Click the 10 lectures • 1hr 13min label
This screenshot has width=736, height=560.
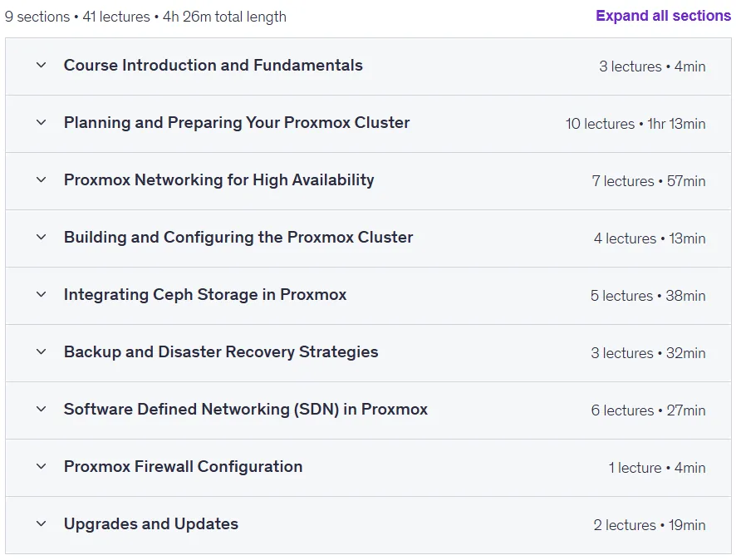coord(635,124)
